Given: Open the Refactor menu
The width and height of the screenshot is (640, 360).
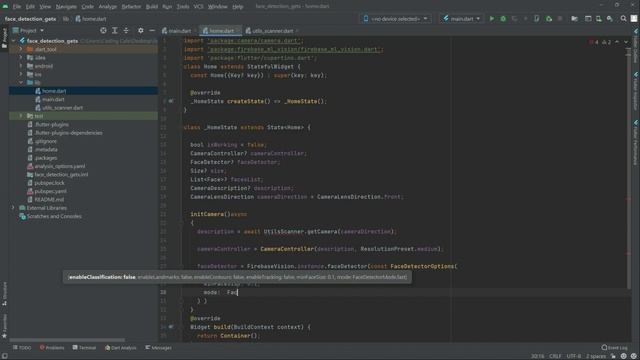Looking at the screenshot, I should (131, 7).
